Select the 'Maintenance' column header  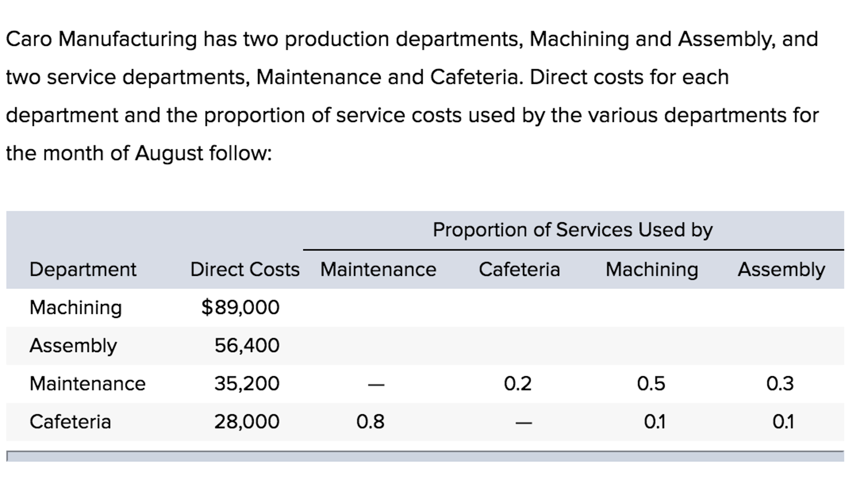pos(378,269)
